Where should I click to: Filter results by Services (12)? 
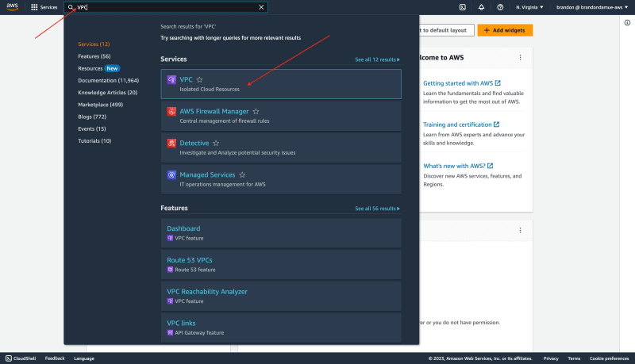point(94,44)
